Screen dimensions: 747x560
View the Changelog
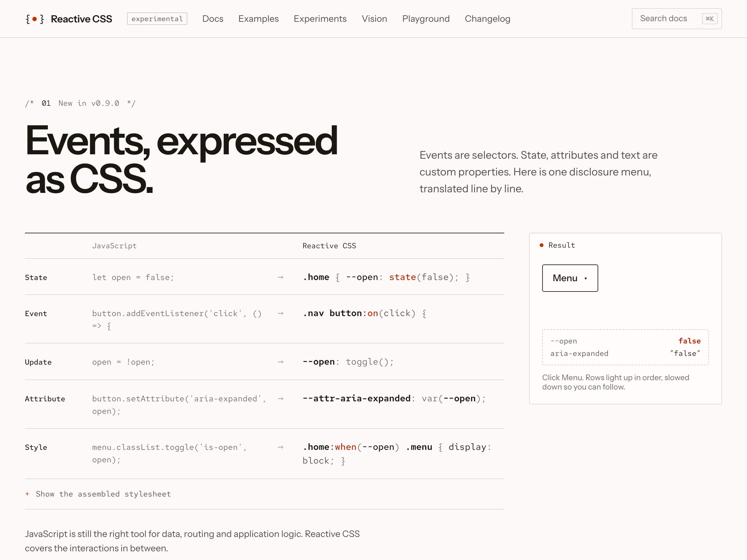pyautogui.click(x=487, y=19)
